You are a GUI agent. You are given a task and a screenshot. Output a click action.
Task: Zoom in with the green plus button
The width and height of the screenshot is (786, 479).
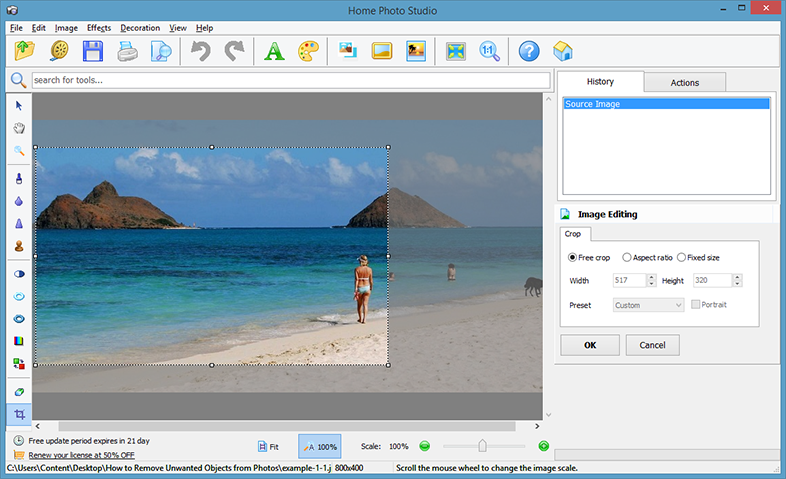coord(543,446)
